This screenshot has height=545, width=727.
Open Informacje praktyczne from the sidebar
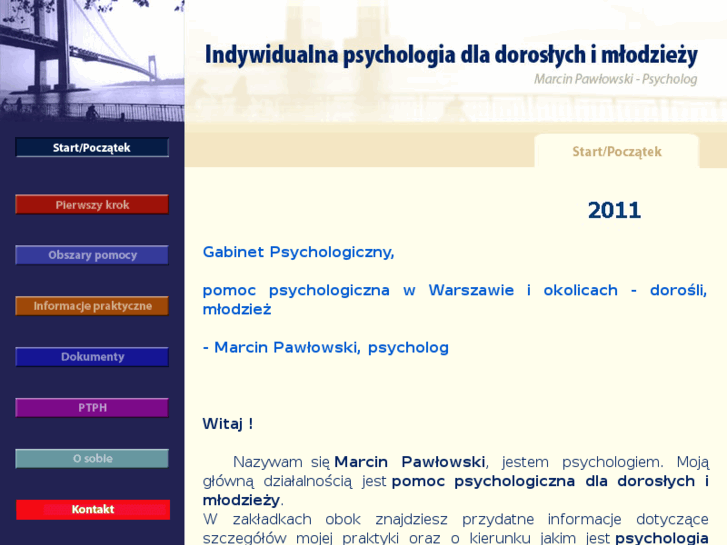(x=92, y=306)
